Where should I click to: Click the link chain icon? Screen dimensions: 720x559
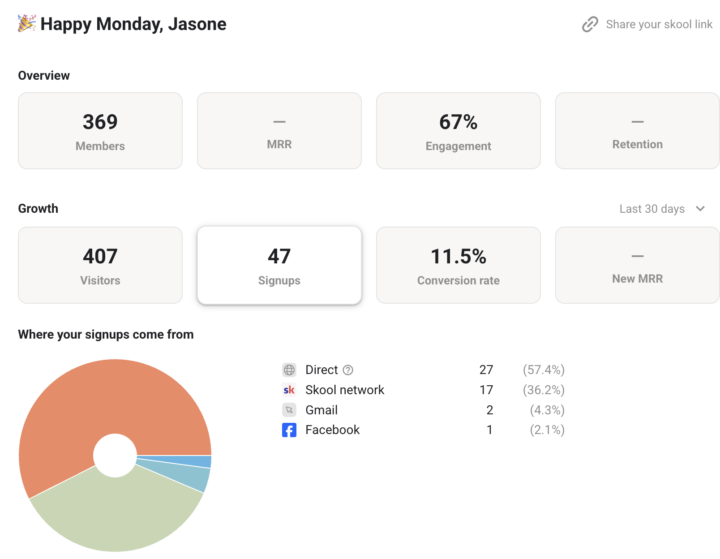[590, 24]
